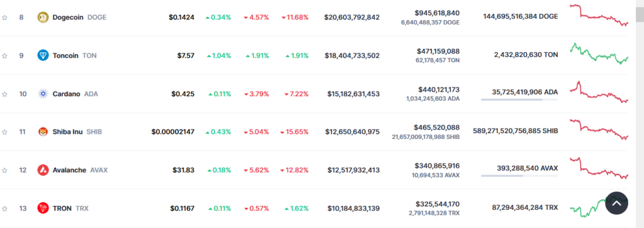Click the TRON logo icon
The height and width of the screenshot is (228, 644).
(x=43, y=209)
